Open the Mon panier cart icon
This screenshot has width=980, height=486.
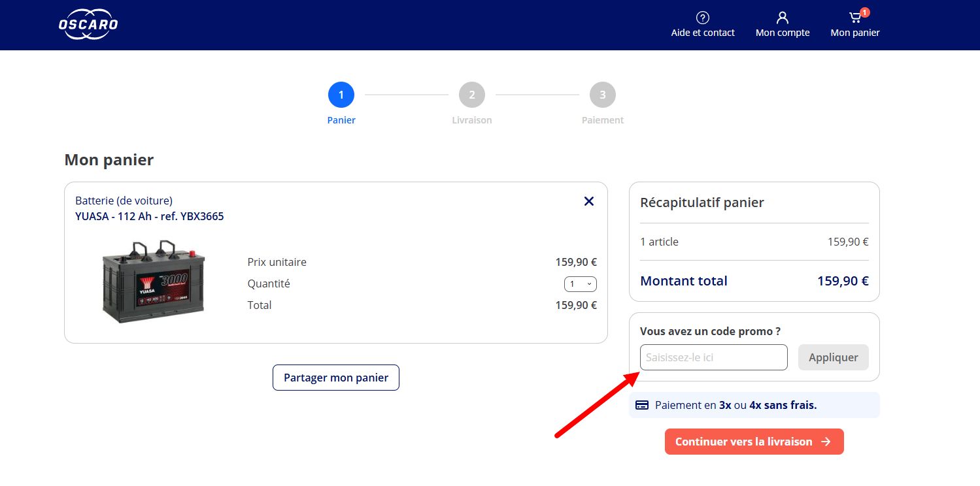pos(854,18)
